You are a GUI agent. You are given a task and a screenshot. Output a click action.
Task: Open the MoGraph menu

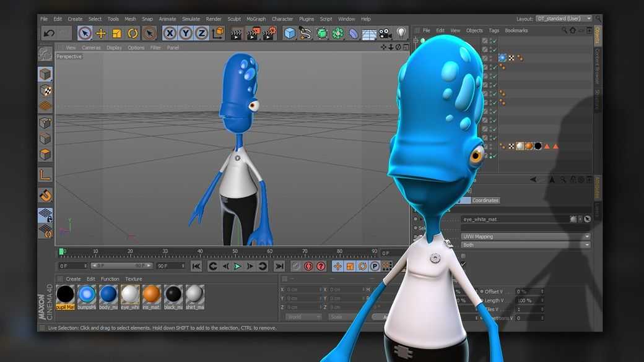(x=256, y=19)
